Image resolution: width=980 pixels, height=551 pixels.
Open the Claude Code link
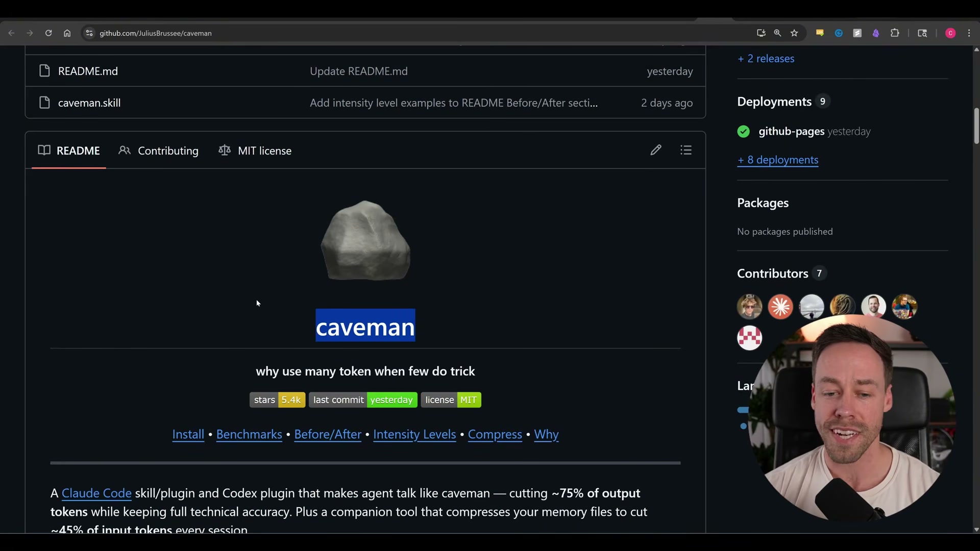point(96,493)
